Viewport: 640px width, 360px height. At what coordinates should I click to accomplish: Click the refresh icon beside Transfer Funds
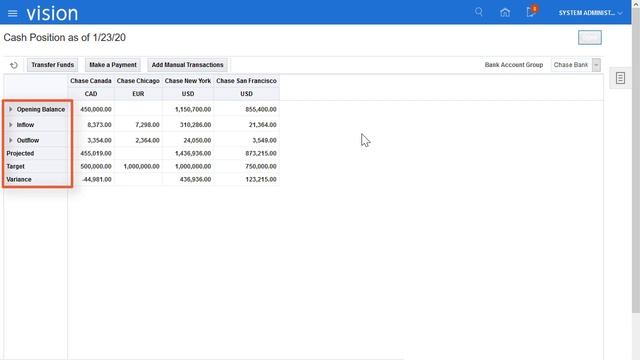(14, 65)
